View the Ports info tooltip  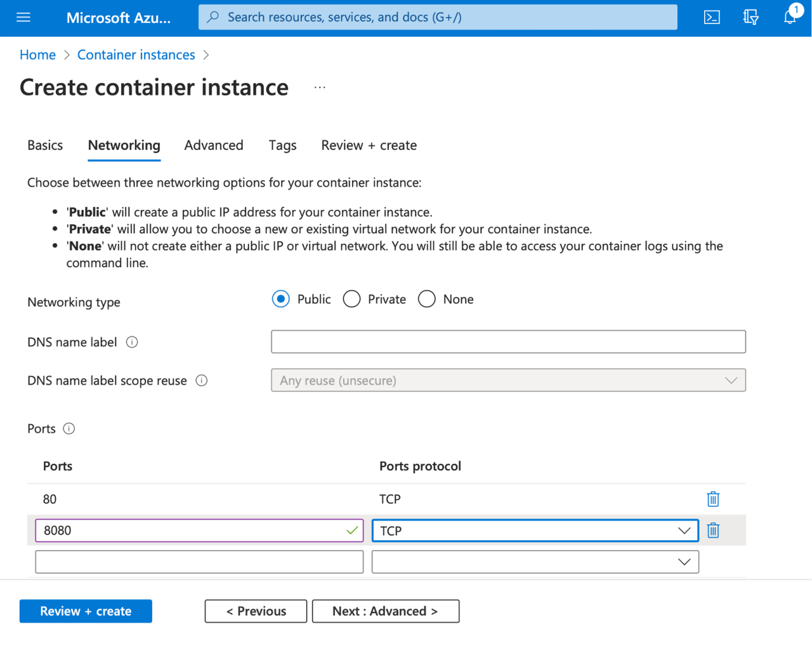(69, 428)
